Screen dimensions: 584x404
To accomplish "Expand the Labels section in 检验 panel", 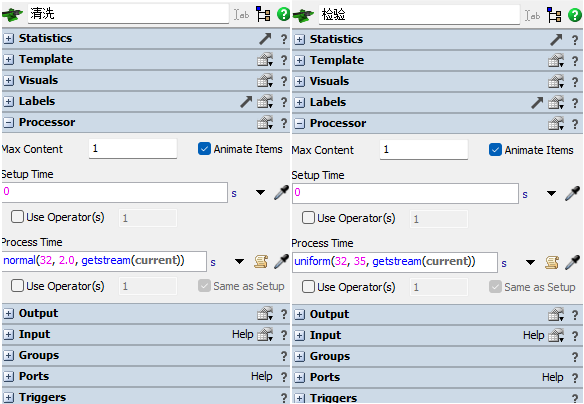I will click(x=299, y=102).
